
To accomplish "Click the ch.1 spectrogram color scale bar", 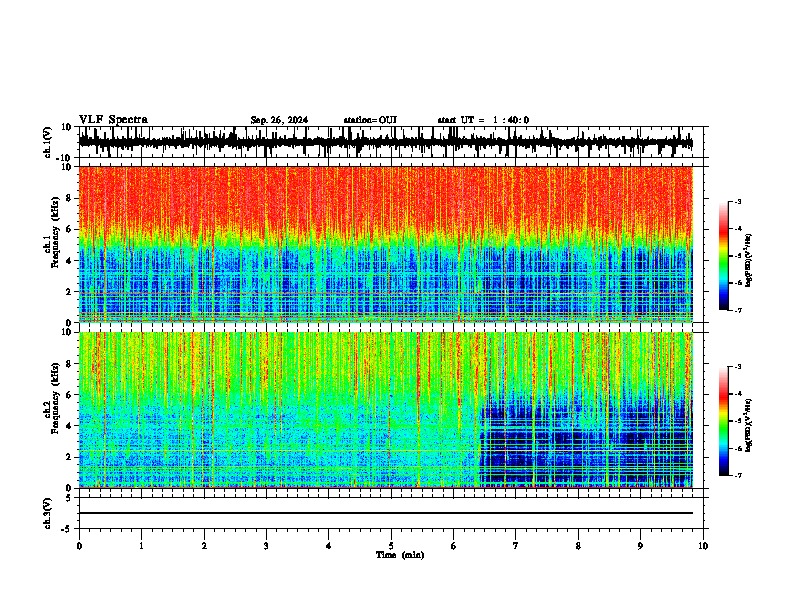I will [723, 256].
